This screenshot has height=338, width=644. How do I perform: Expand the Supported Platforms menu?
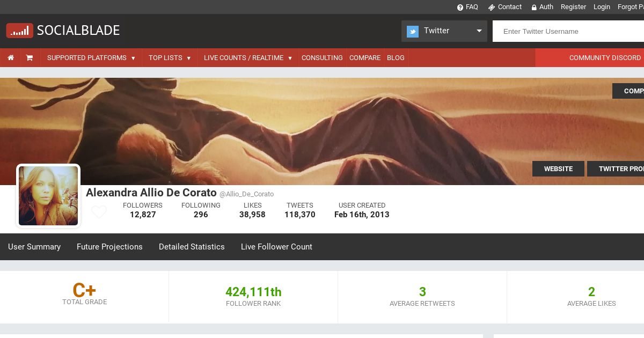[x=91, y=58]
